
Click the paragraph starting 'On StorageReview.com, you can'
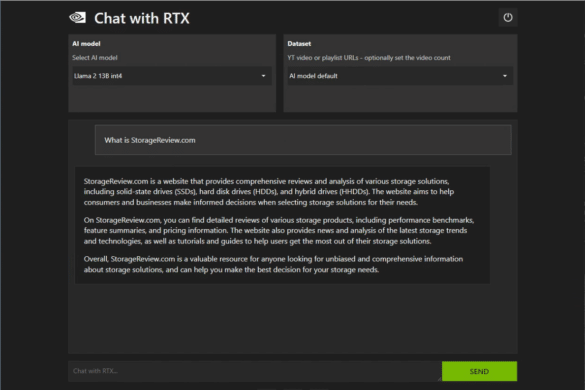(x=279, y=231)
